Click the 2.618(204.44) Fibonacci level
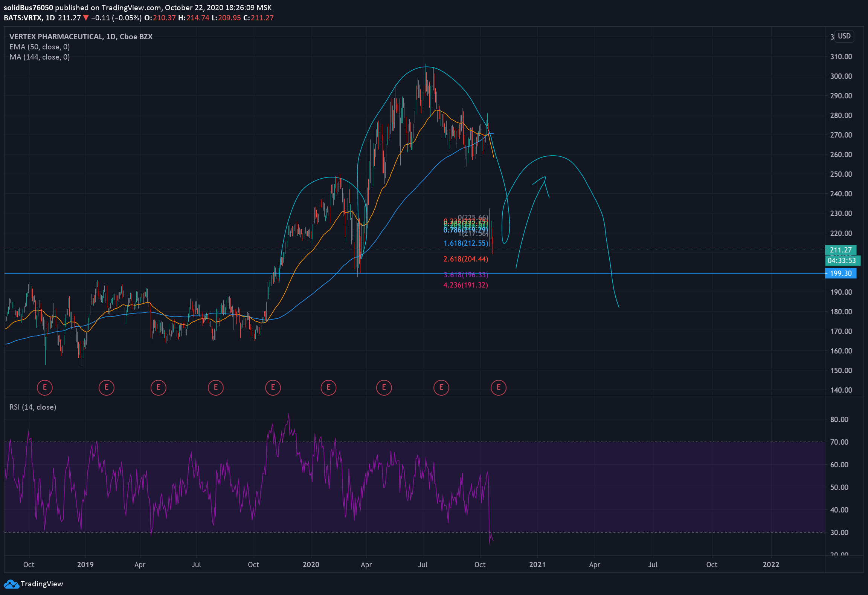Screen dimensions: 868x595 coord(466,259)
